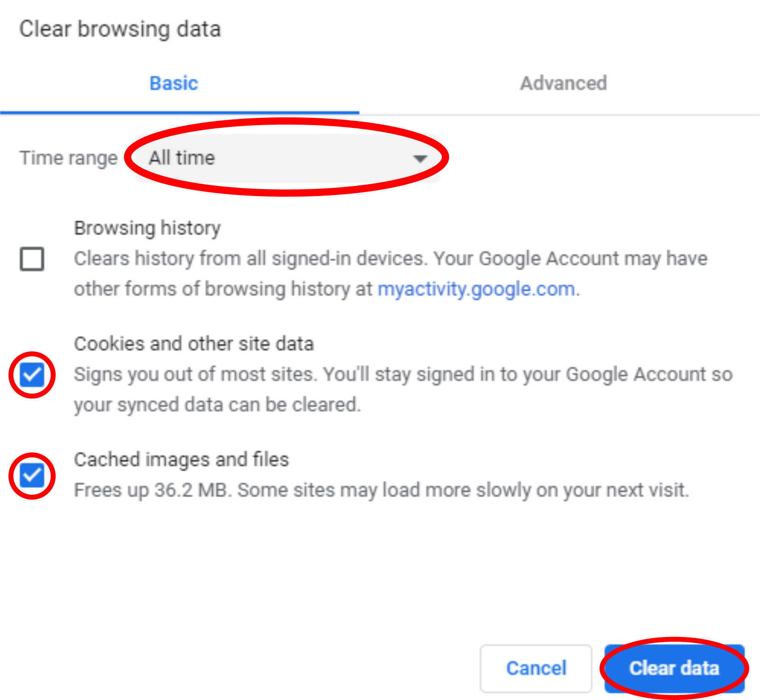Viewport: 760px width, 700px height.
Task: Click the "Cached images and files" heading
Action: (x=181, y=459)
